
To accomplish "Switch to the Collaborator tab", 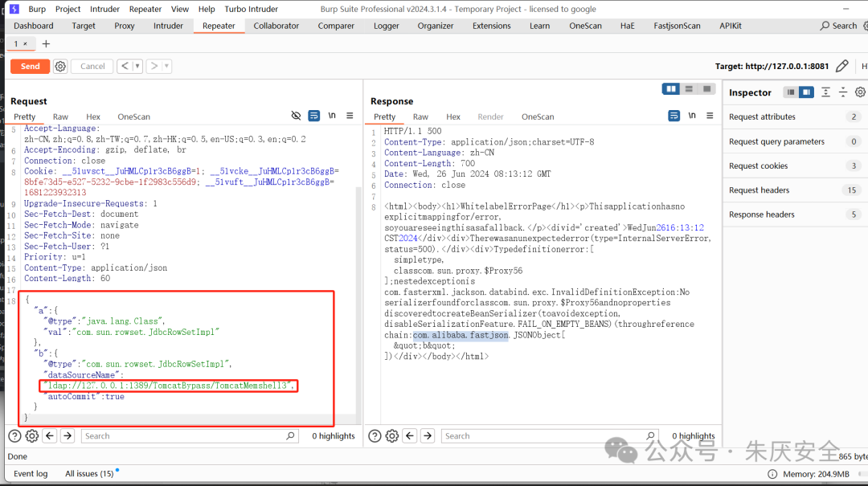I will point(276,26).
